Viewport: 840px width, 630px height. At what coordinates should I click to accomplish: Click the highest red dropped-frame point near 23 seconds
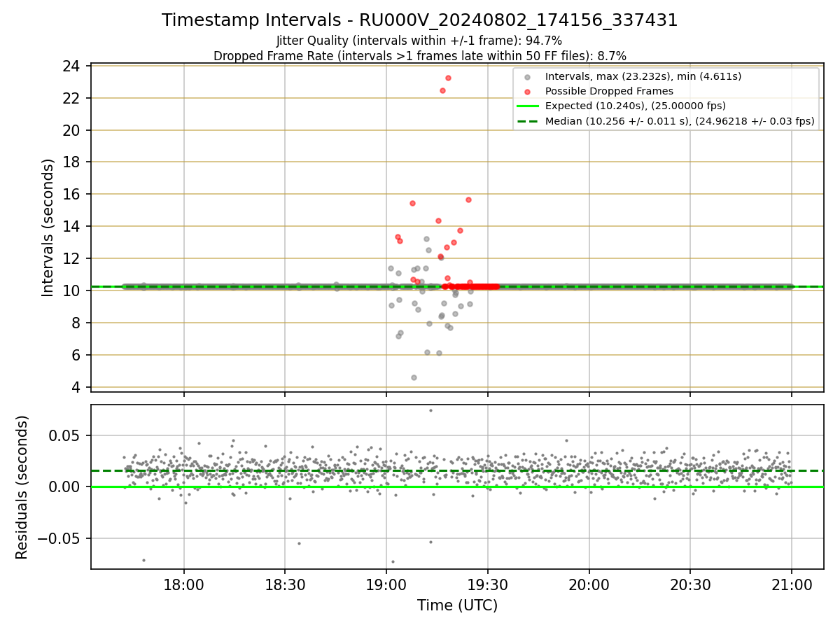[x=448, y=78]
